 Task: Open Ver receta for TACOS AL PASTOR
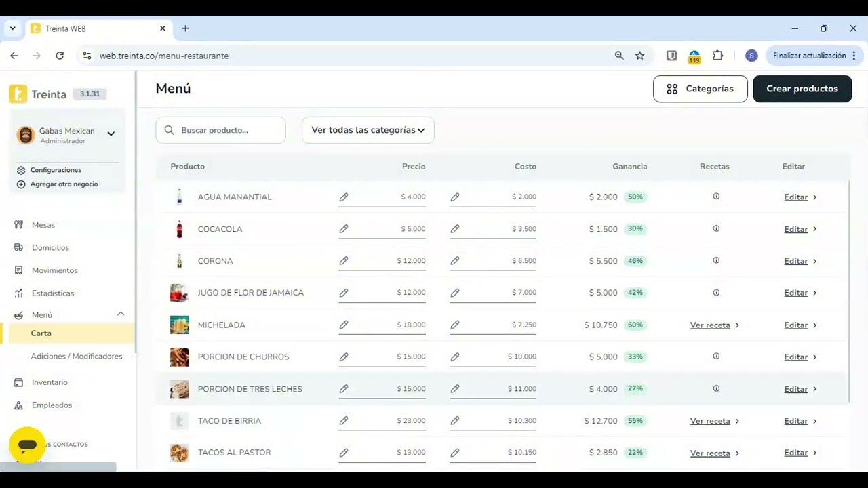tap(715, 453)
